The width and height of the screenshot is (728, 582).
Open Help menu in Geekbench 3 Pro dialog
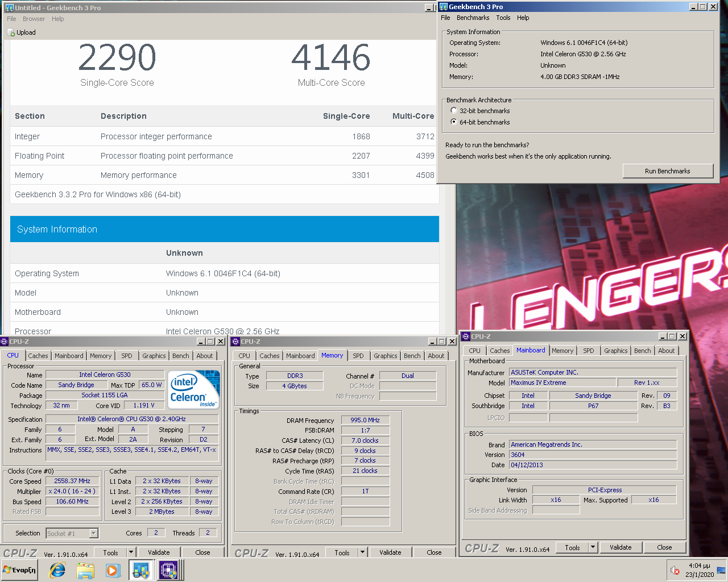click(x=523, y=18)
